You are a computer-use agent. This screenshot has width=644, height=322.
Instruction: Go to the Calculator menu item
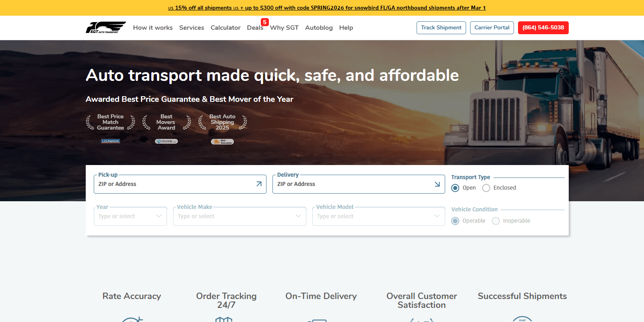click(225, 28)
